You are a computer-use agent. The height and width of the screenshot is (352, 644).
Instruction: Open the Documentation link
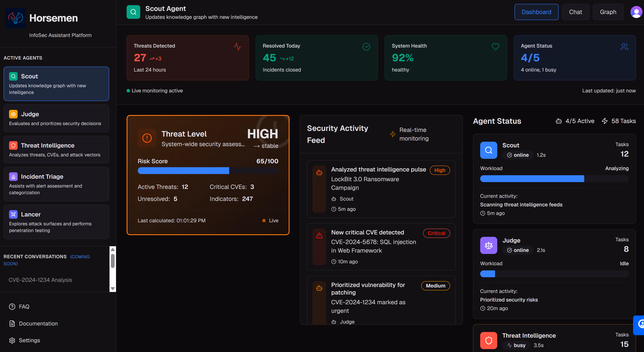(38, 323)
